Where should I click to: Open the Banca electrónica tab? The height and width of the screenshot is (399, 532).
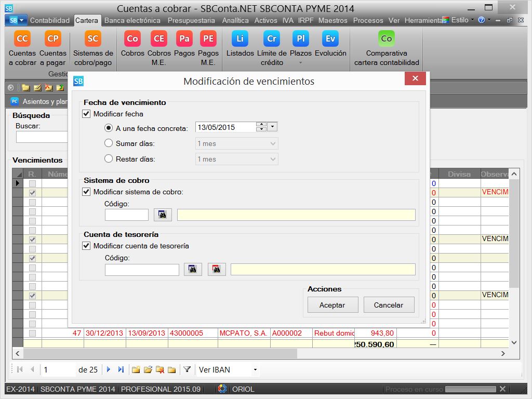(132, 20)
